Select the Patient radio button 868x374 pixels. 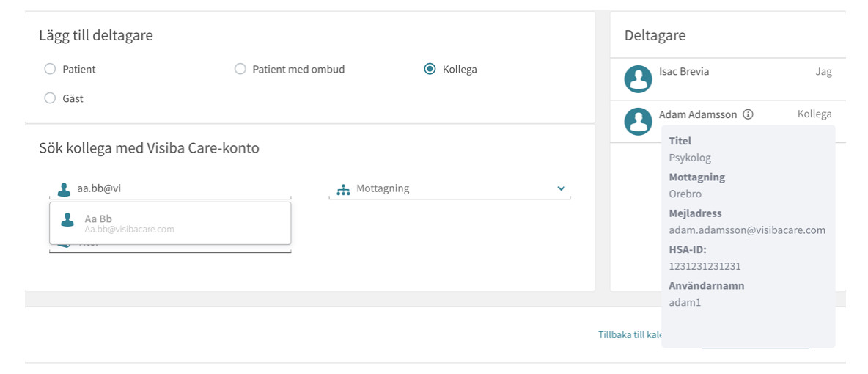click(50, 69)
